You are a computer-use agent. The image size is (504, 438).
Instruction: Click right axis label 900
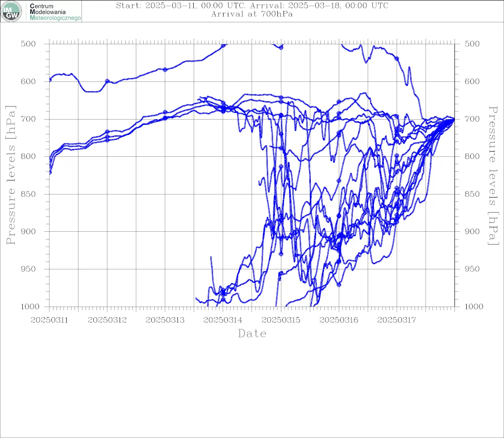click(472, 231)
